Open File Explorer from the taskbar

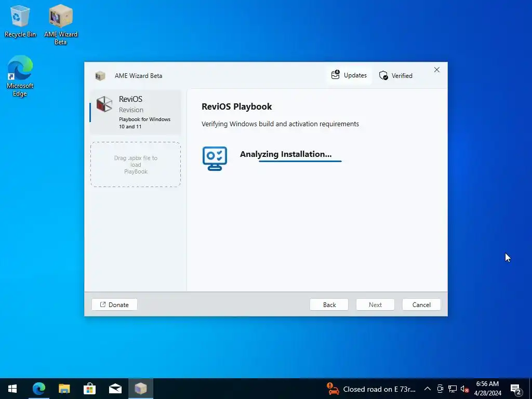click(64, 389)
